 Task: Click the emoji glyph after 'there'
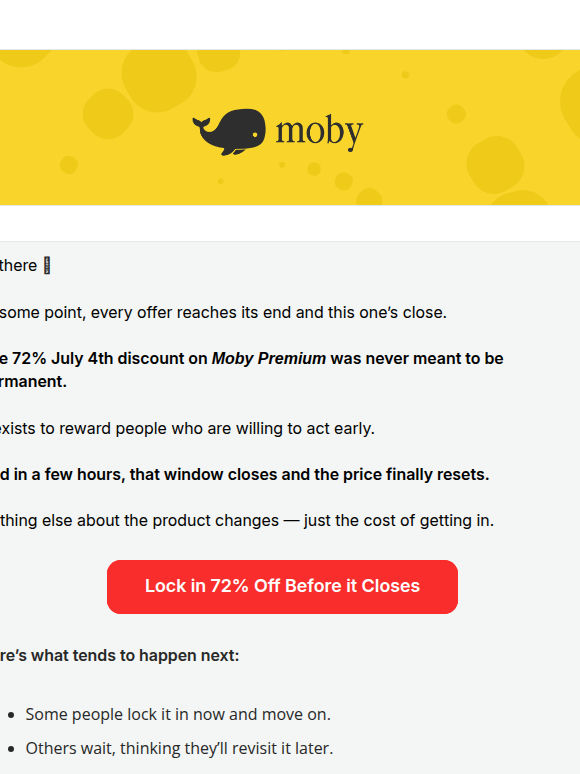(x=47, y=266)
